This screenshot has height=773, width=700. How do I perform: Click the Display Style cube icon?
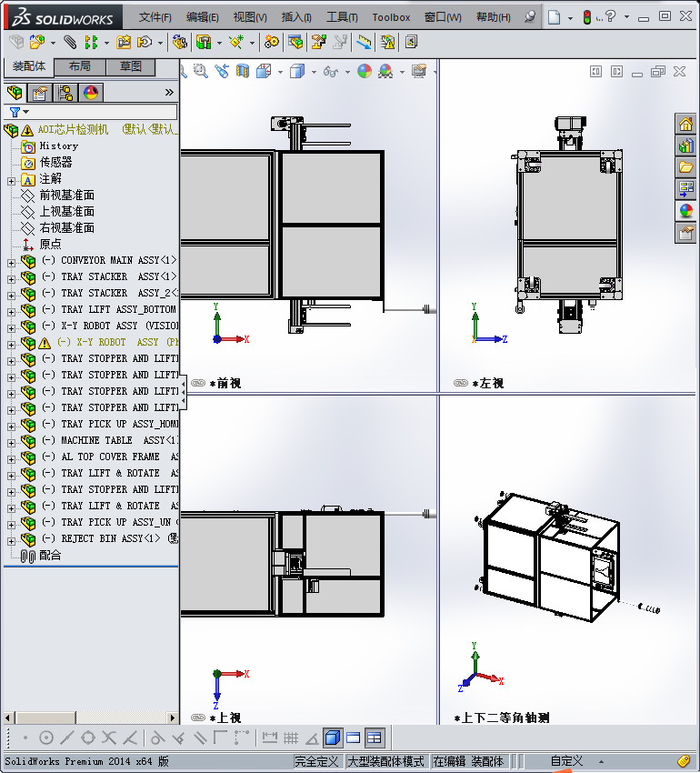point(297,72)
